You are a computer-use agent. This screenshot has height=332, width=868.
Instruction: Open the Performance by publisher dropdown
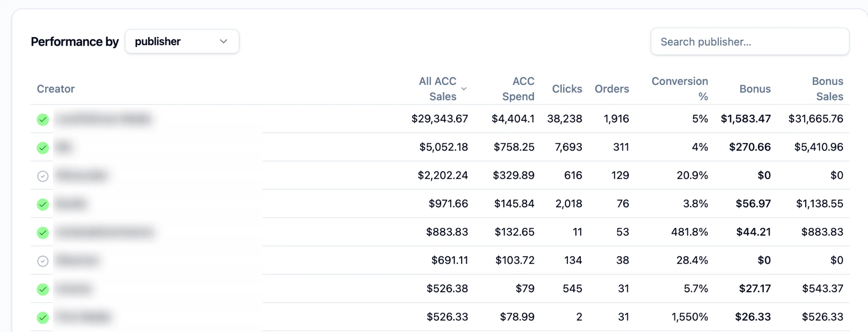(182, 42)
